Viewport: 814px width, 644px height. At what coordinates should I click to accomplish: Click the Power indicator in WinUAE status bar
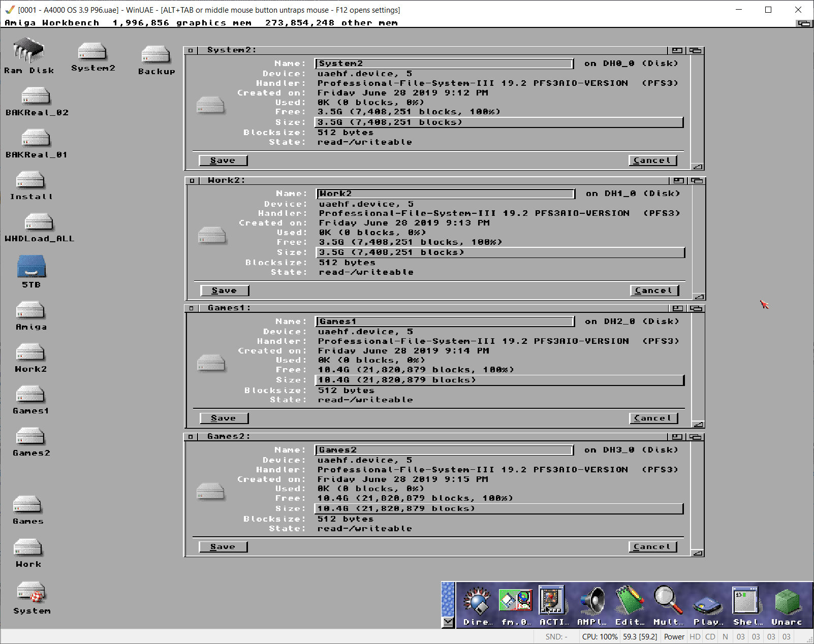pyautogui.click(x=674, y=637)
